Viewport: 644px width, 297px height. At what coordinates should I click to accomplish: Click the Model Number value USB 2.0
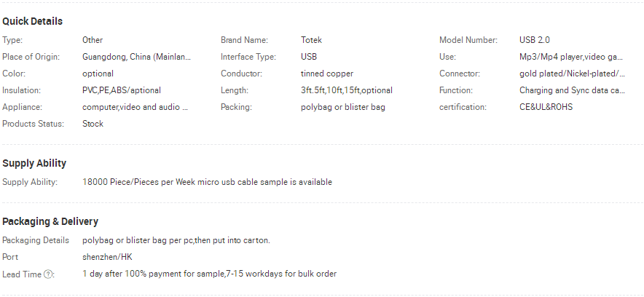(x=534, y=40)
